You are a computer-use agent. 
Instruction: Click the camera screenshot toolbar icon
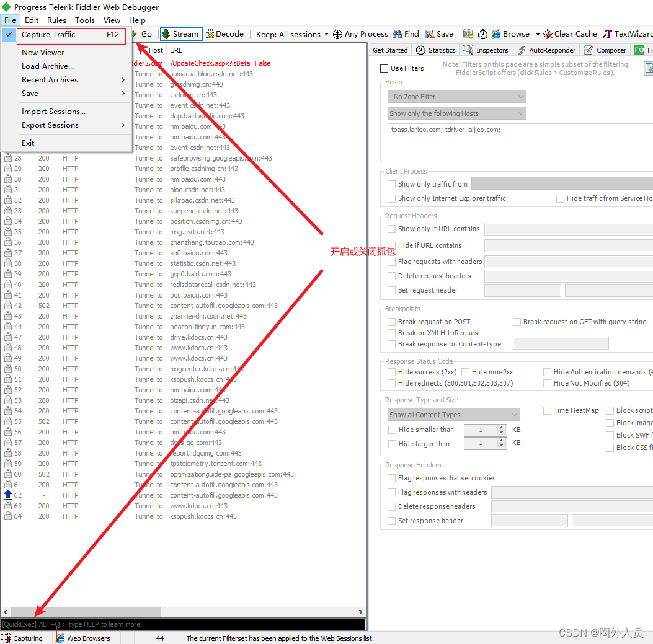point(468,34)
